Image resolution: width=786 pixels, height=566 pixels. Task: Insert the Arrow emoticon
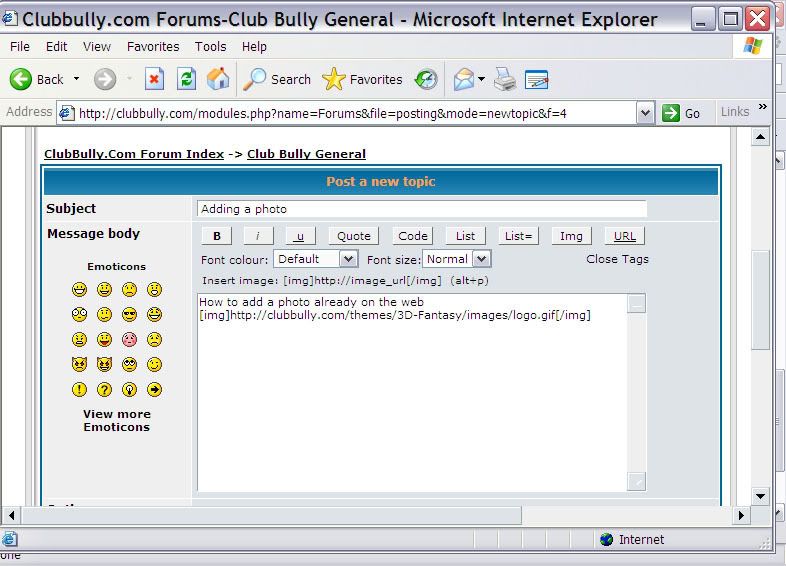154,390
